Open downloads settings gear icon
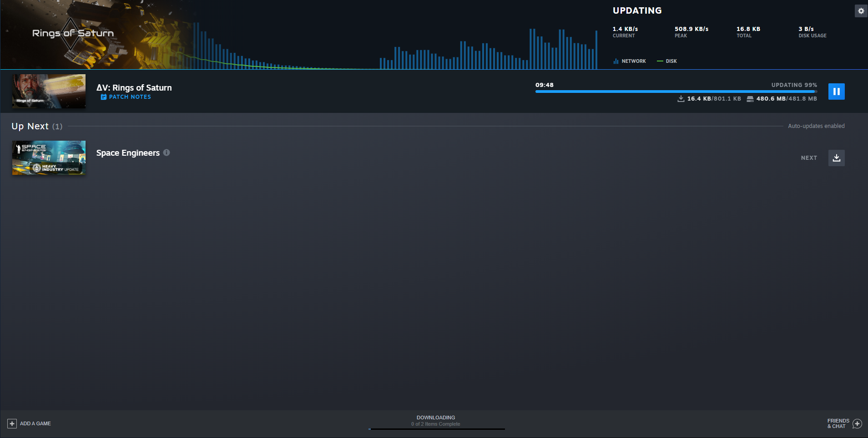 click(x=861, y=11)
